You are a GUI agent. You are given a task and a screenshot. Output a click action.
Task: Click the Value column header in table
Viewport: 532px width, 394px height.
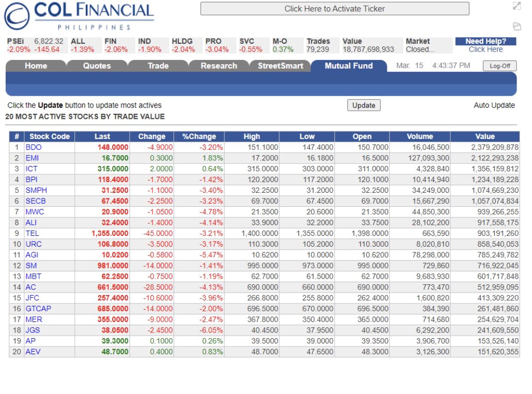(x=485, y=137)
